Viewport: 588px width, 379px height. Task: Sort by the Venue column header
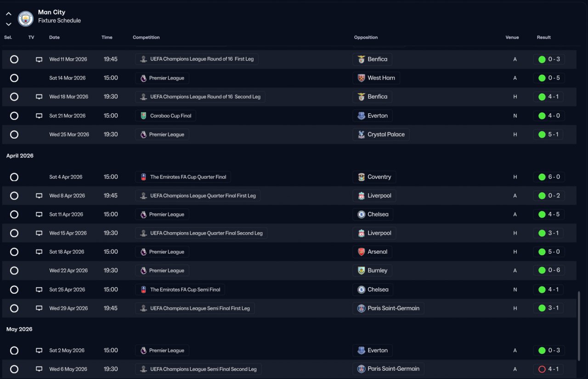pyautogui.click(x=512, y=38)
